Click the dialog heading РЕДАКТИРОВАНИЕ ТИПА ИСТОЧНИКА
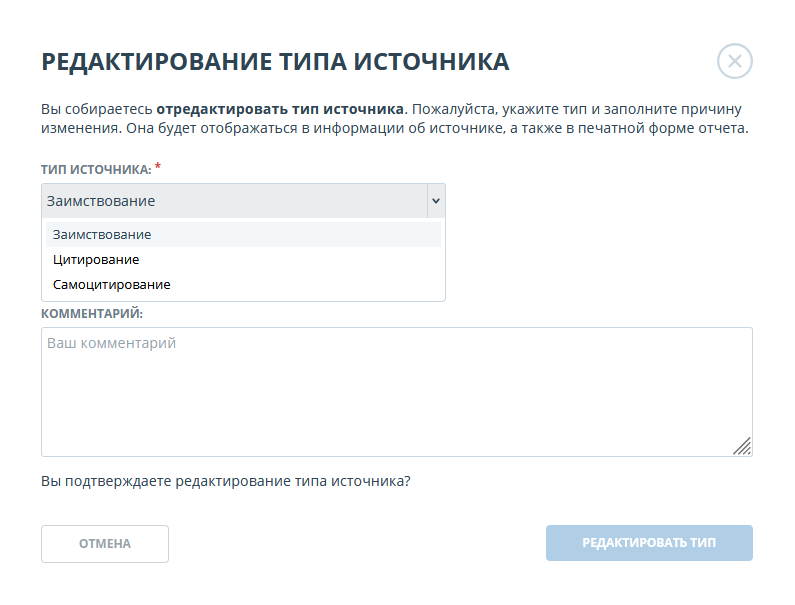This screenshot has height=605, width=795. click(275, 62)
